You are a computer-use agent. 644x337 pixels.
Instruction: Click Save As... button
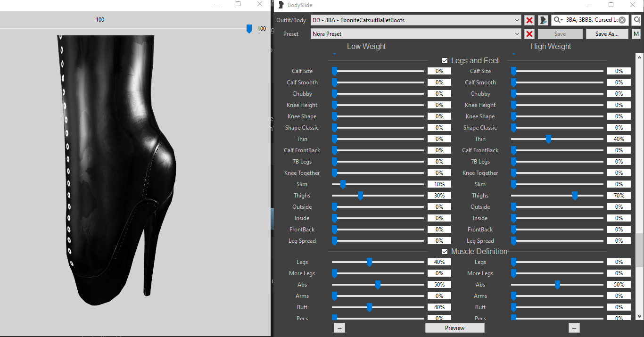coord(607,34)
